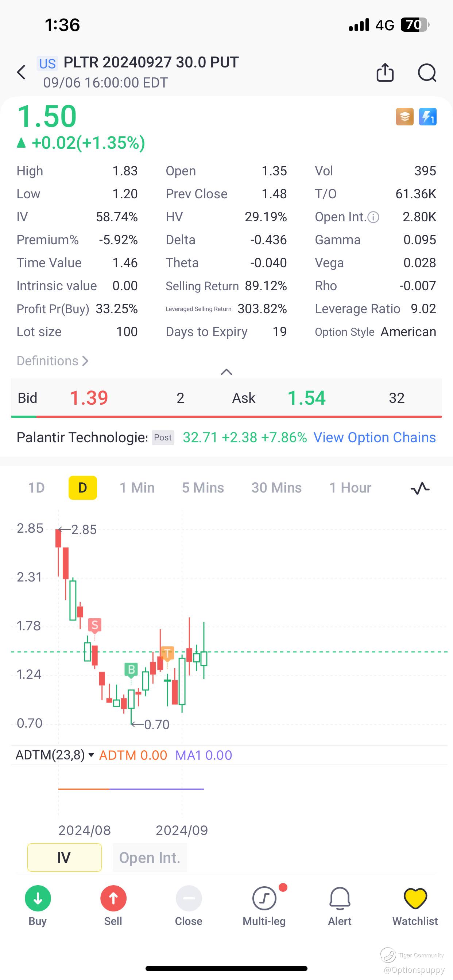Image resolution: width=453 pixels, height=980 pixels.
Task: Open the share icon
Action: coord(385,72)
